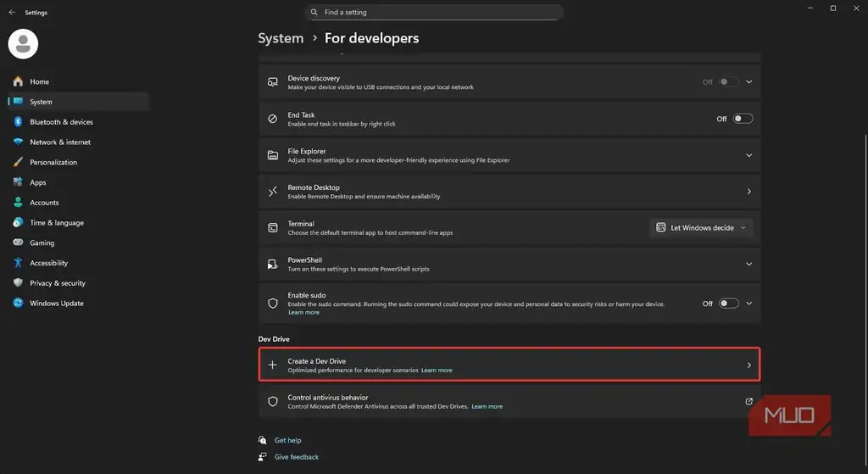
Task: Click Learn more under Enable sudo
Action: pyautogui.click(x=303, y=312)
